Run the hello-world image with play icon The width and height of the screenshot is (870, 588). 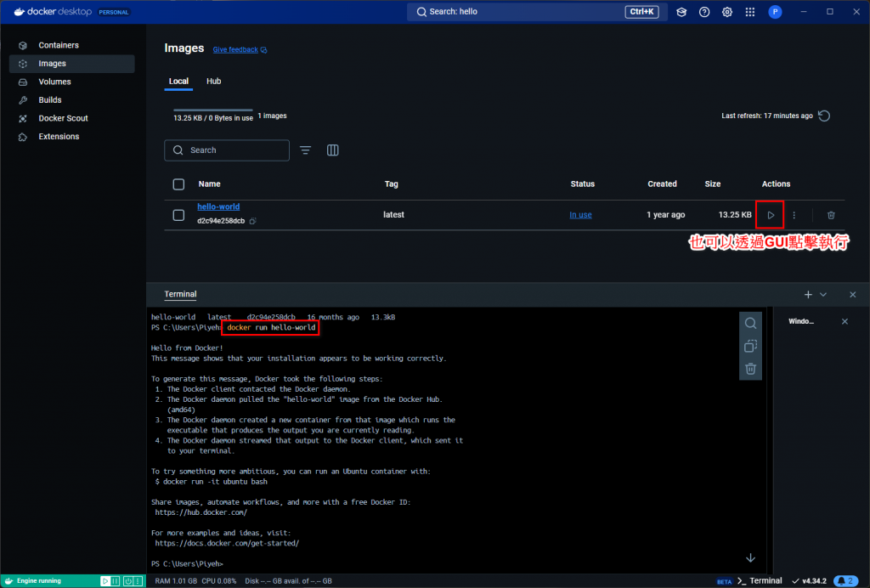(770, 215)
